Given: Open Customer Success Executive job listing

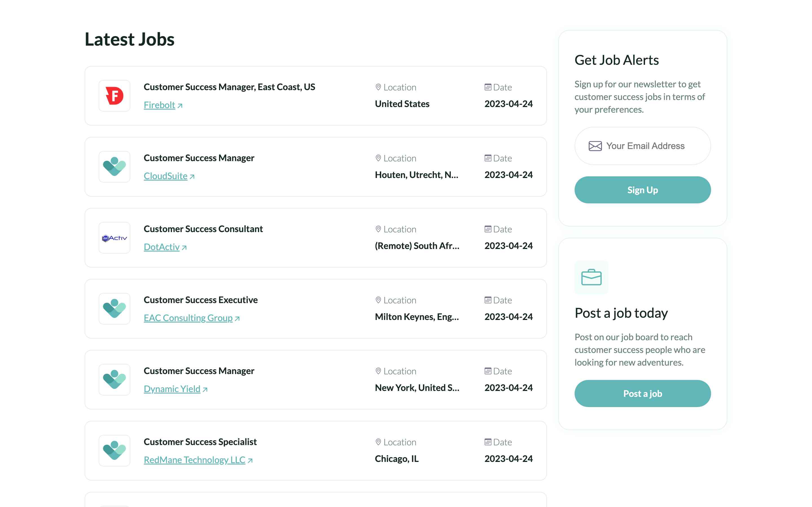Looking at the screenshot, I should point(201,300).
